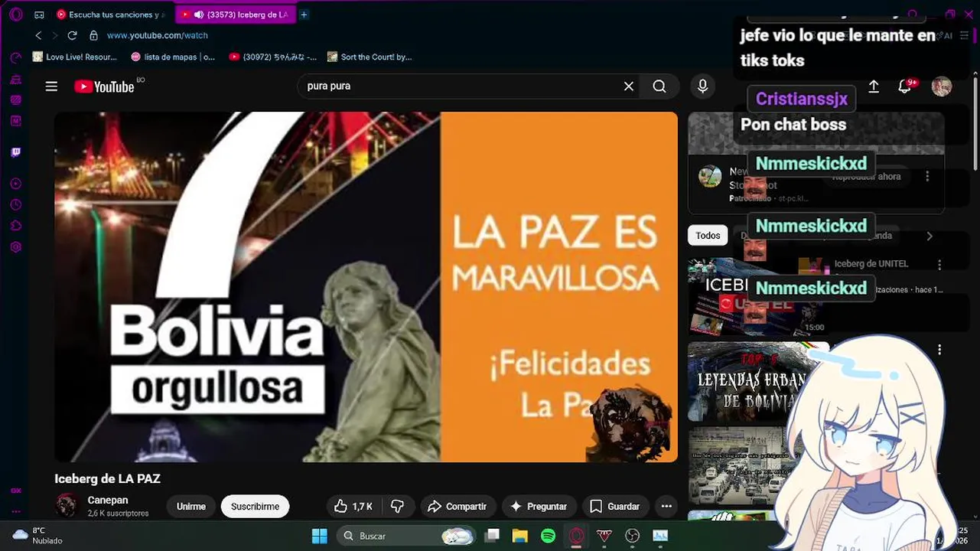980x551 pixels.
Task: Click the Compartir share button
Action: (x=457, y=507)
